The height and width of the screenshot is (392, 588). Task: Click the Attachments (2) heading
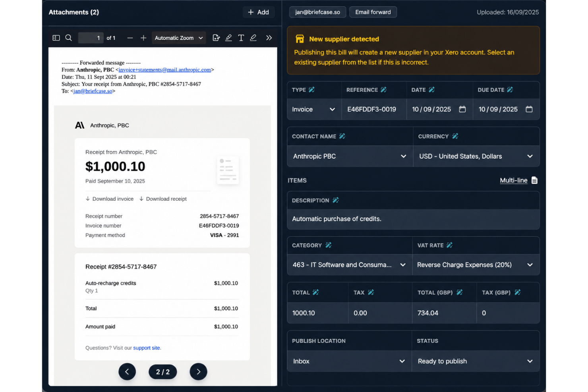(74, 12)
